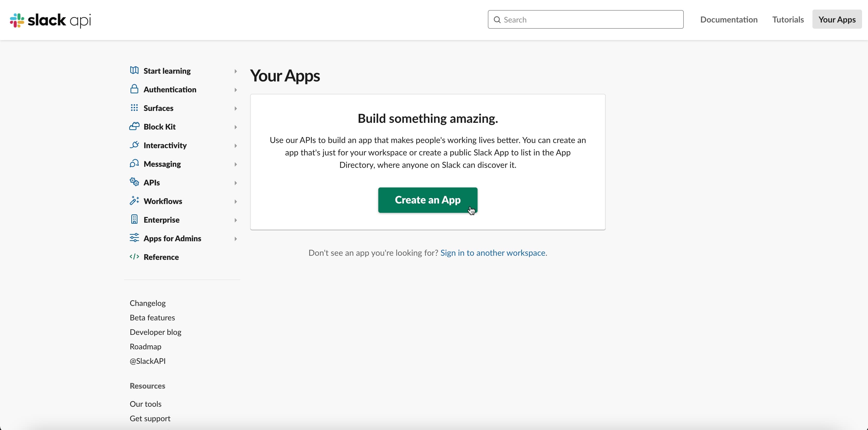Screen dimensions: 868x430
Task: Open the Tutorials nav item
Action: pos(788,20)
